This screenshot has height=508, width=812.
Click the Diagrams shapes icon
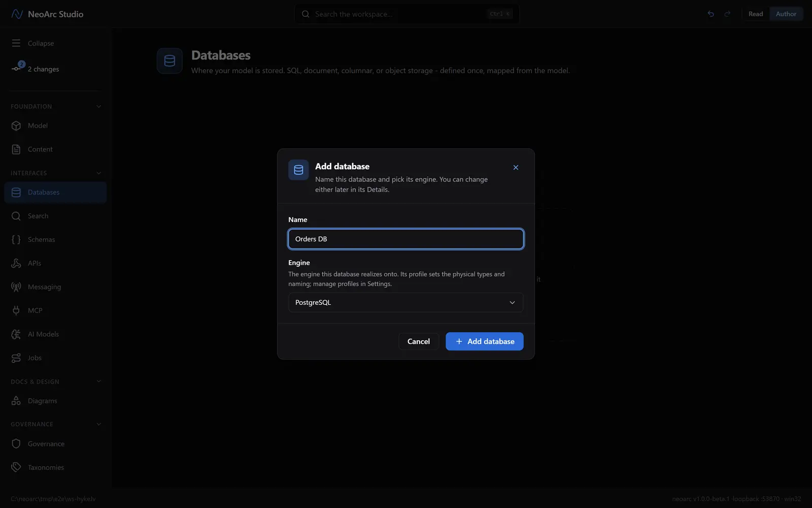pyautogui.click(x=16, y=401)
